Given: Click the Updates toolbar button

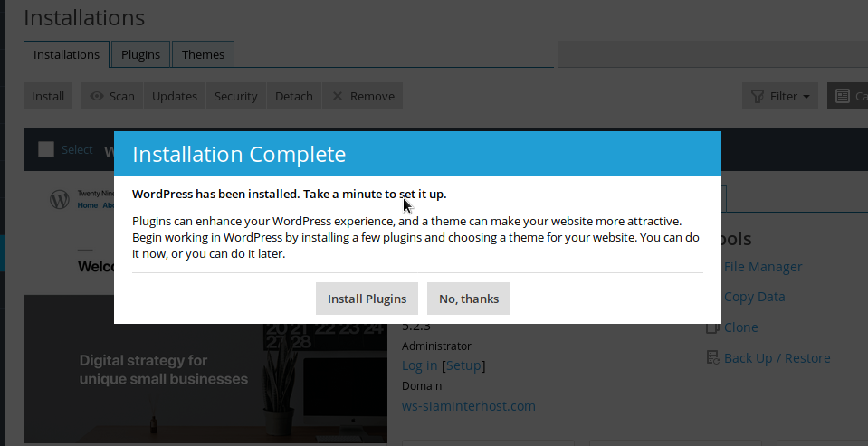Looking at the screenshot, I should coord(175,96).
